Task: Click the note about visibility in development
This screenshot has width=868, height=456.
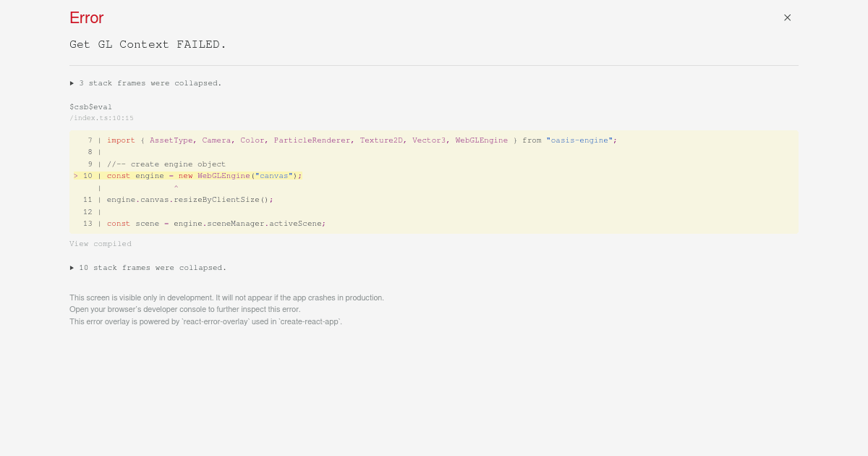Action: click(226, 297)
